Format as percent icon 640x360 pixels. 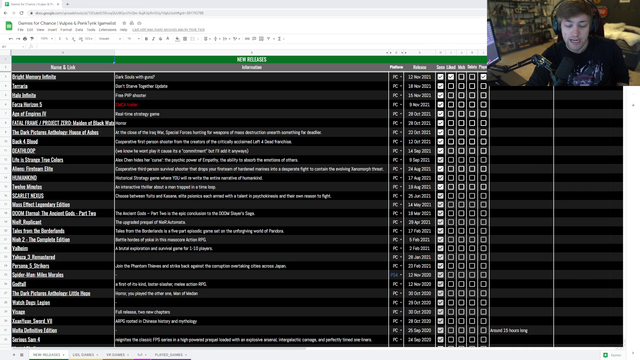[67, 39]
